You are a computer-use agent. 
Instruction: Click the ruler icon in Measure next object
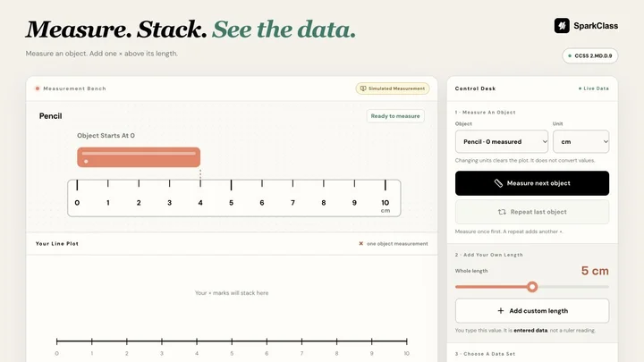coord(498,183)
